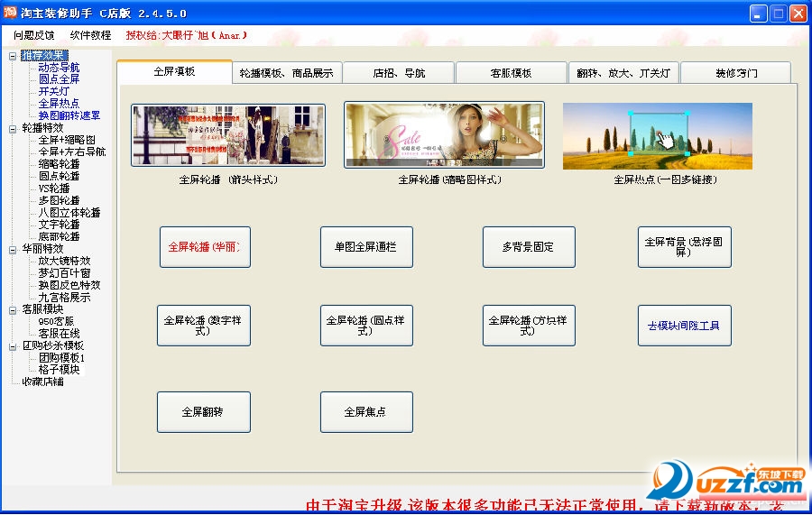Choose the 全屏热点 landscape preview image
This screenshot has height=515, width=812.
657,136
